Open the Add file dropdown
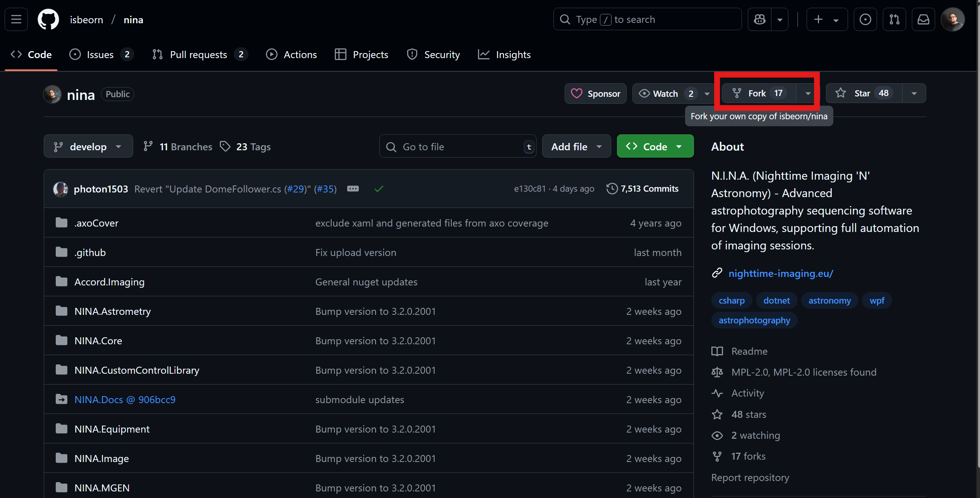Screen dimensions: 980x498 pos(576,146)
